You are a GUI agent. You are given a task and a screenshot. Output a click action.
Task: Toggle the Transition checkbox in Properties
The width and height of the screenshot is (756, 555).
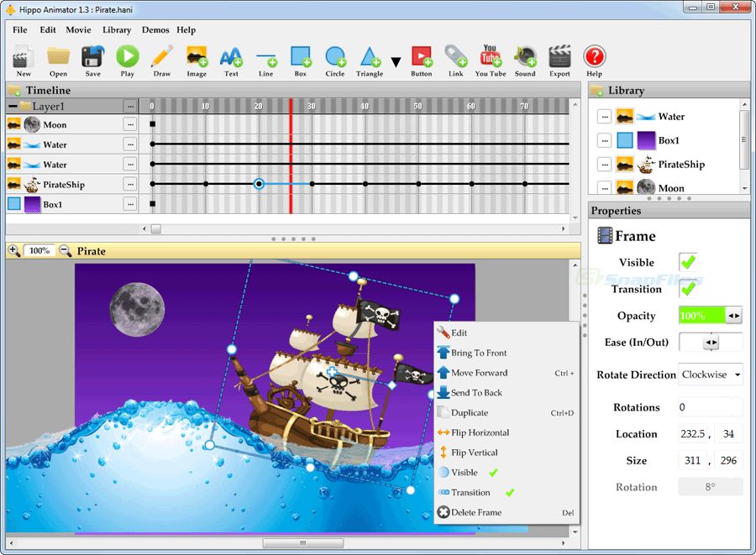688,289
